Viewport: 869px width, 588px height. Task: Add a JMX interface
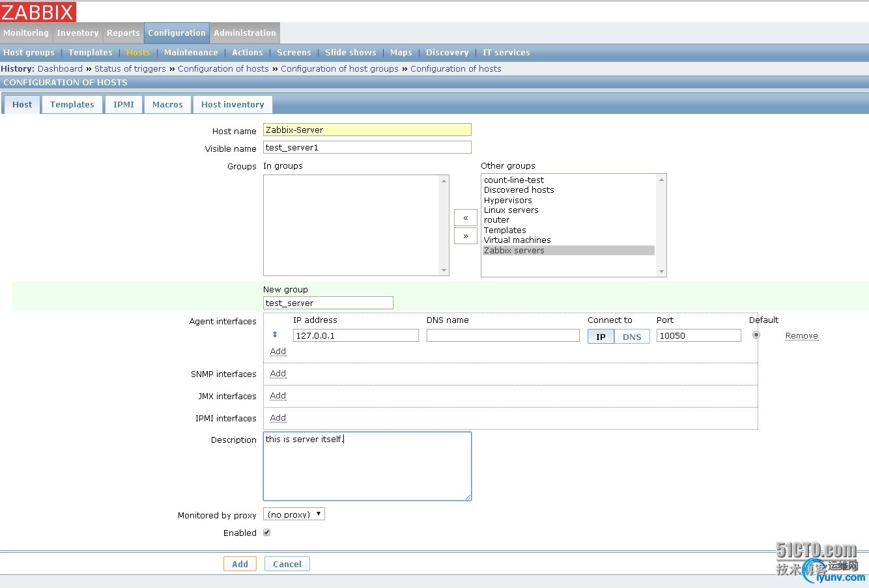click(x=278, y=395)
